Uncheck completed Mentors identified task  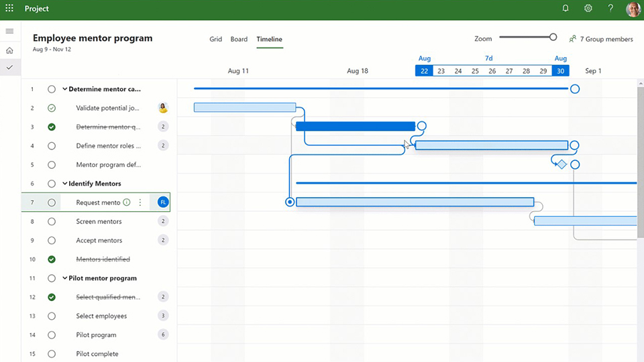click(x=52, y=259)
